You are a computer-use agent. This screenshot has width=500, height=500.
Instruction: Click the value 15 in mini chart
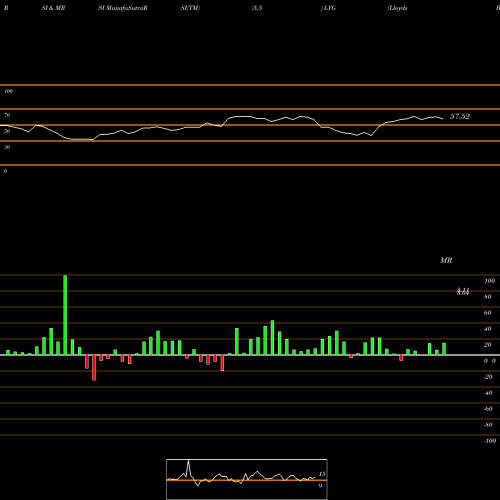point(322,474)
